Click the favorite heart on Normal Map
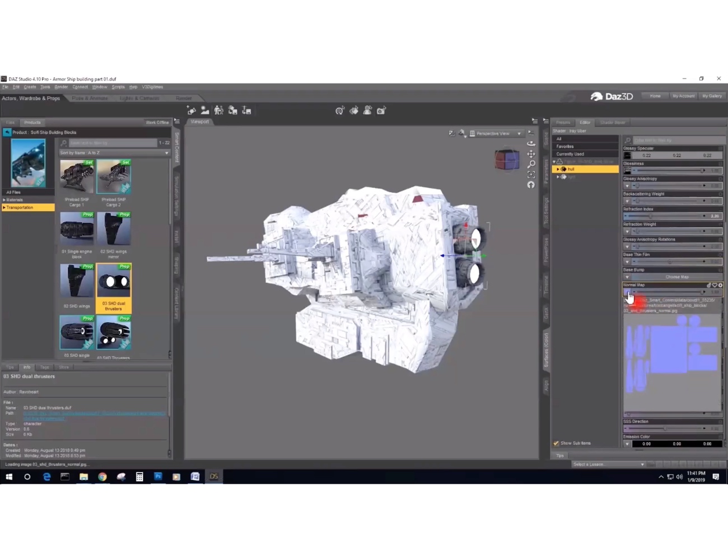The image size is (728, 560). 715,285
